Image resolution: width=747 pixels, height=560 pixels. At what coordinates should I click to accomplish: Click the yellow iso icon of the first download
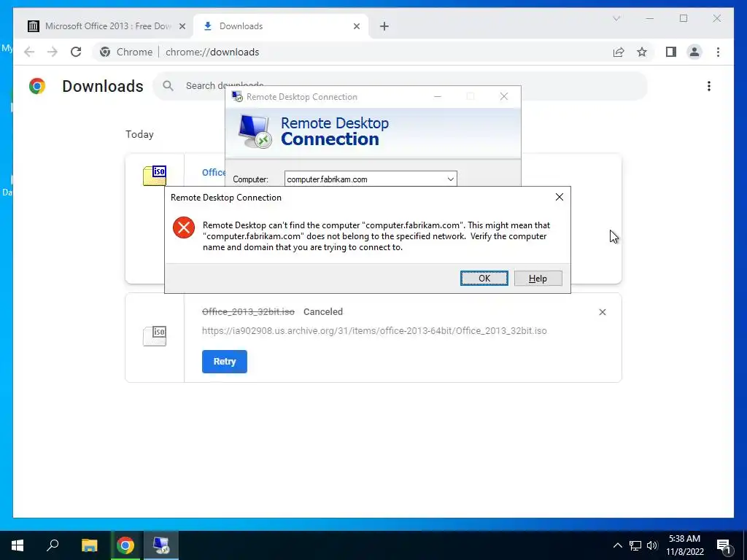click(155, 175)
